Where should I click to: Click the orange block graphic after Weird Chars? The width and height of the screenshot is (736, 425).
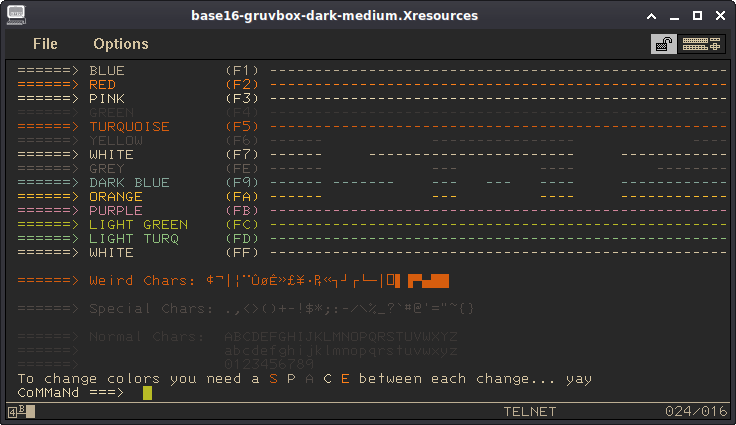click(x=429, y=281)
